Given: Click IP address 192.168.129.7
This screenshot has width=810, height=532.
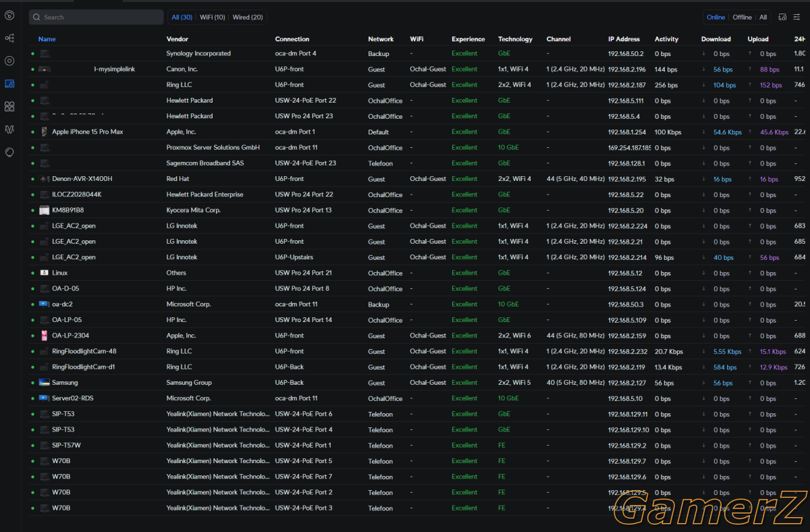Looking at the screenshot, I should point(627,461).
